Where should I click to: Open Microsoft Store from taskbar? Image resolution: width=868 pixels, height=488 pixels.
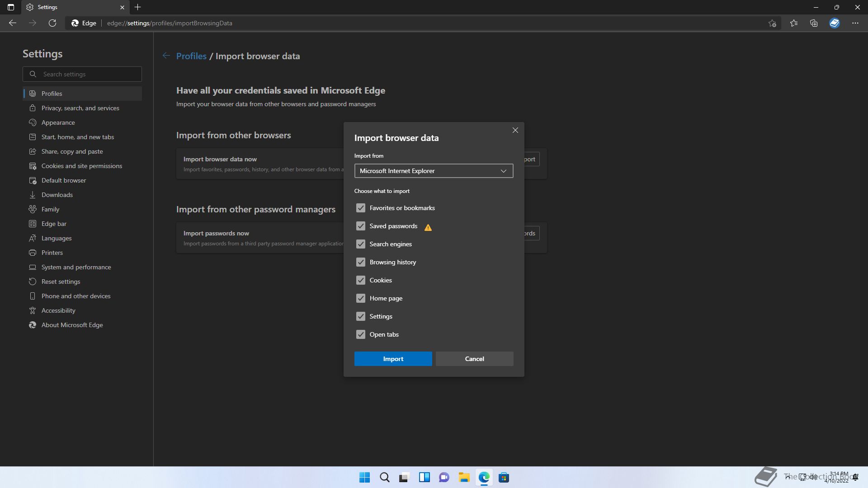504,477
